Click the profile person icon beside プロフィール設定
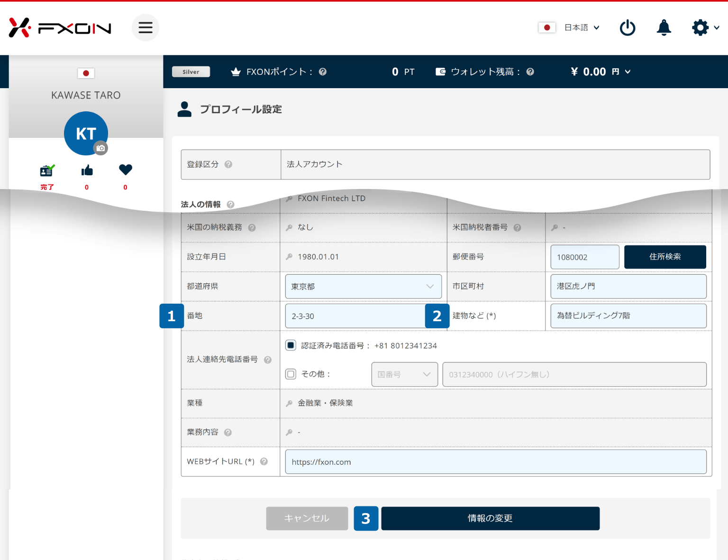This screenshot has width=728, height=560. (x=184, y=109)
